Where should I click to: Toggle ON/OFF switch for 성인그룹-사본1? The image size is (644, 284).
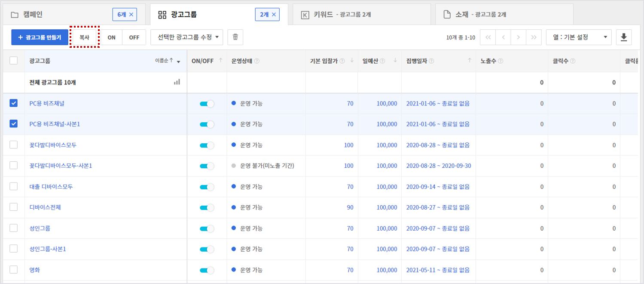click(207, 249)
